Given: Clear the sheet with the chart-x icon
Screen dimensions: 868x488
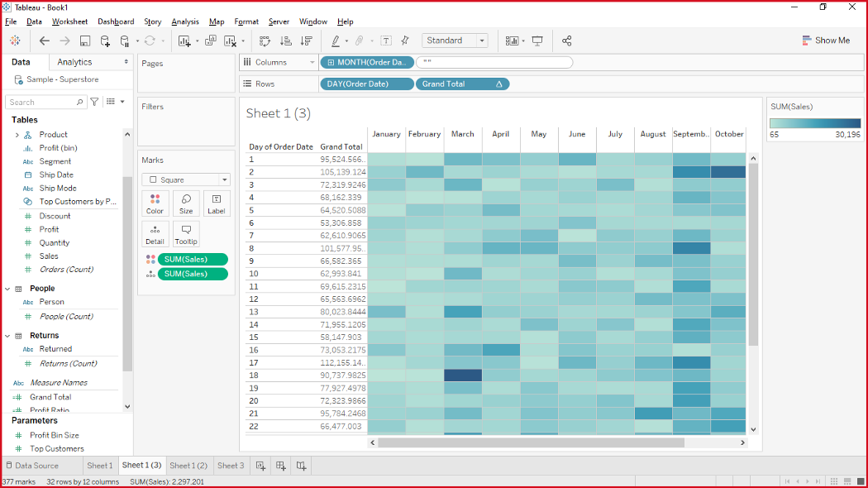Looking at the screenshot, I should pyautogui.click(x=231, y=41).
